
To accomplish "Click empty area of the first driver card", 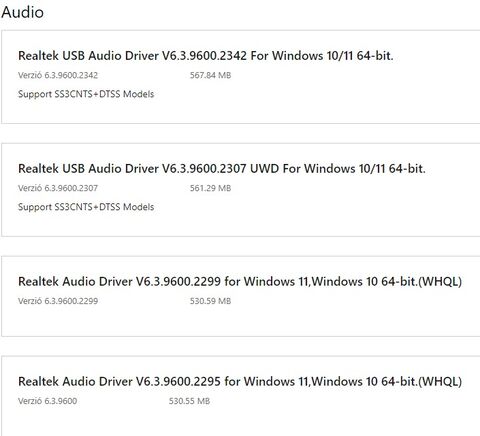I will pyautogui.click(x=333, y=97).
